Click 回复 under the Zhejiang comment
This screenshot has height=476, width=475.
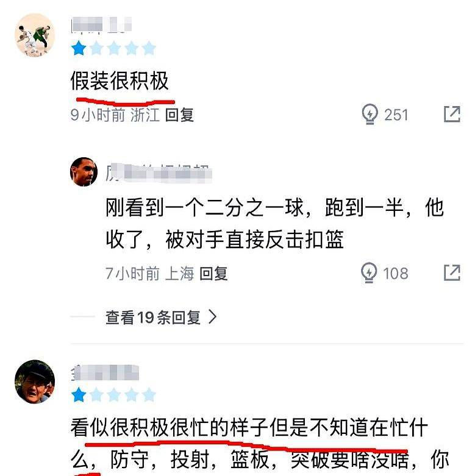pos(179,115)
